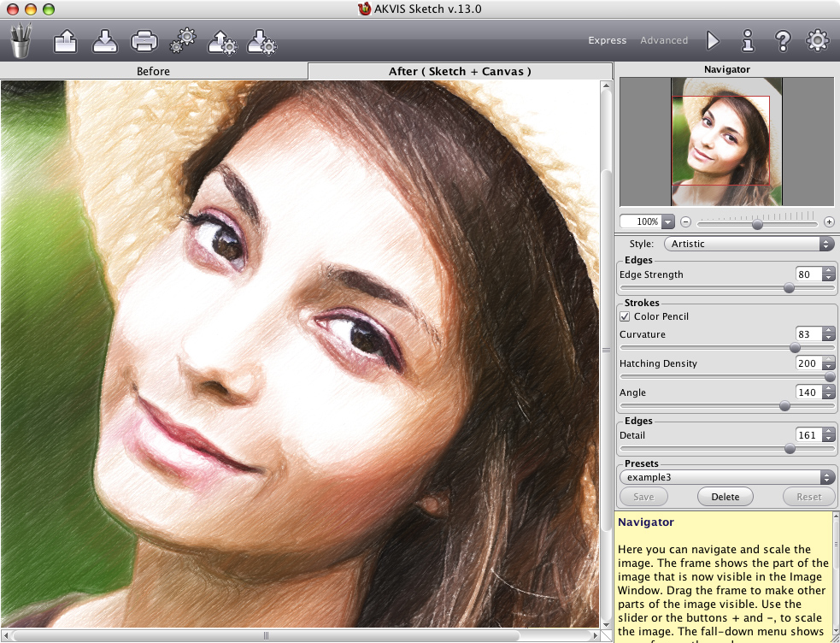The height and width of the screenshot is (643, 840).
Task: Open Help with the question mark icon
Action: 782,40
